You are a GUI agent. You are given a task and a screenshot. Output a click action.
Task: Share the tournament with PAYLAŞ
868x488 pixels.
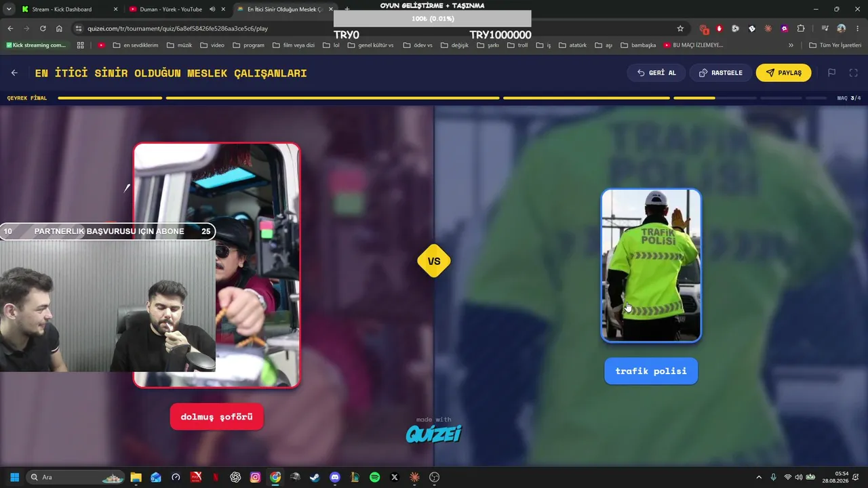click(x=783, y=73)
